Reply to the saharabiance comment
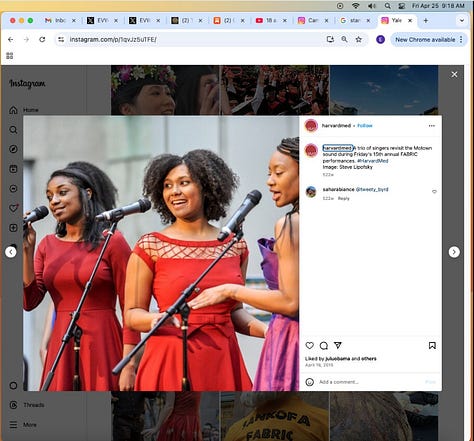The image size is (474, 441). (x=344, y=198)
